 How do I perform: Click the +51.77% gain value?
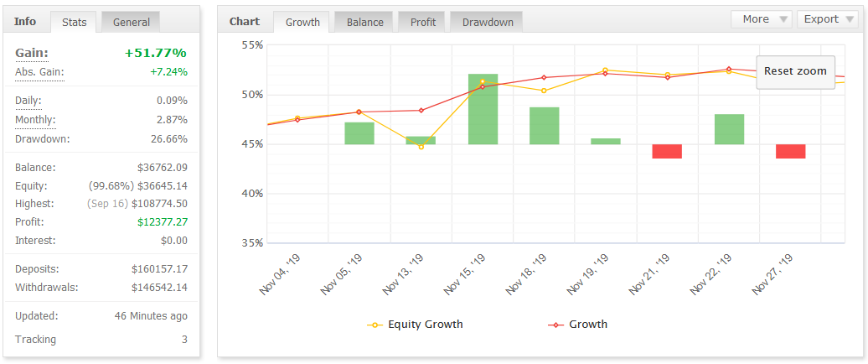pos(156,53)
